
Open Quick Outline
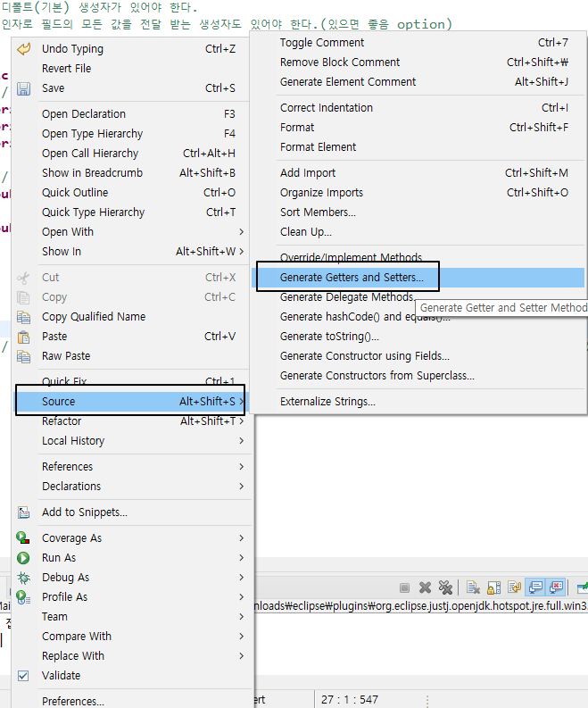click(130, 193)
